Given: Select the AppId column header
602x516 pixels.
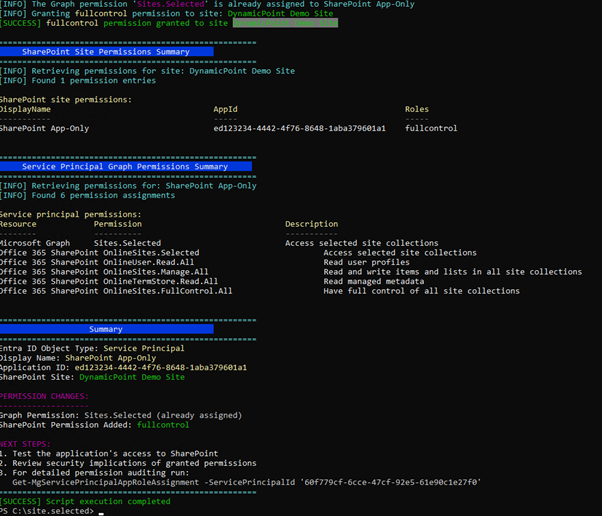Looking at the screenshot, I should pyautogui.click(x=225, y=109).
